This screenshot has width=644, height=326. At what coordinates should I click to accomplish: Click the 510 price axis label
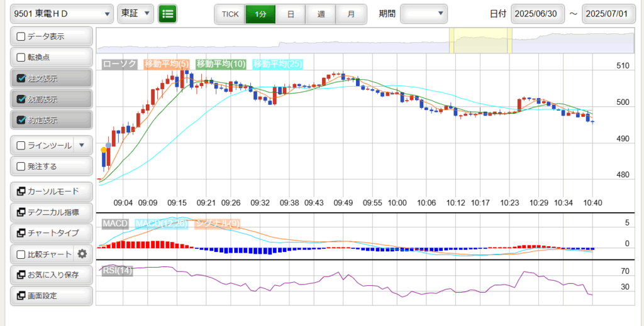pos(623,66)
